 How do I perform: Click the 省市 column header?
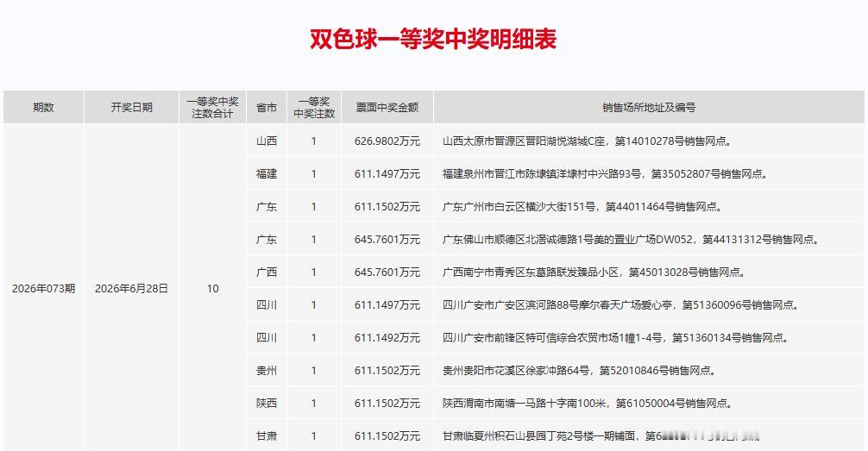tap(267, 107)
